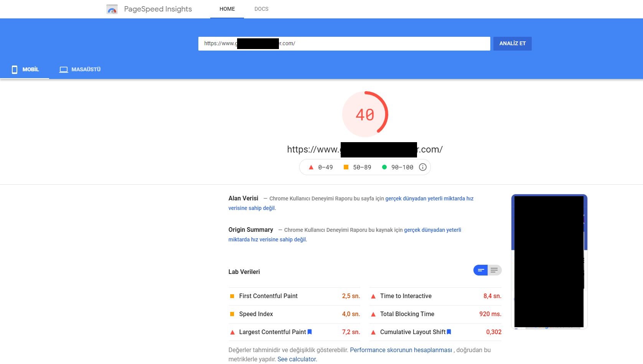Click the First Contentful Paint metric
Viewport: 643px width, 364px height.
point(294,296)
